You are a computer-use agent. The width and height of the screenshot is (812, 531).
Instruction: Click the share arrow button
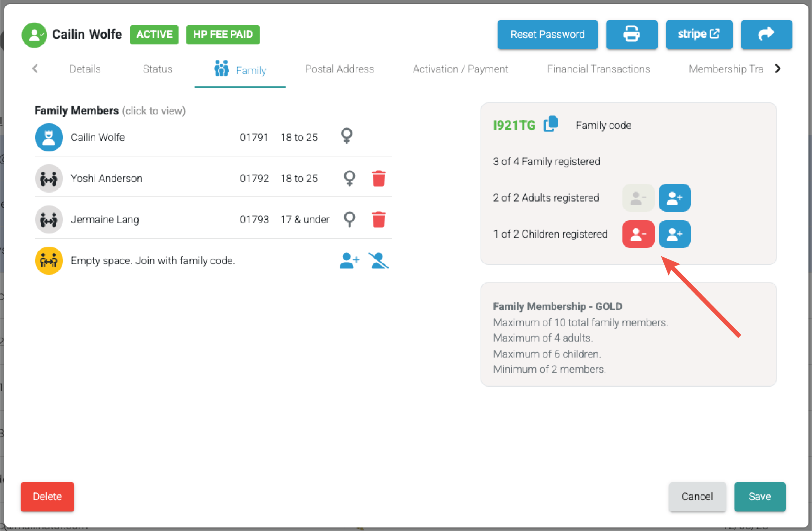(766, 34)
